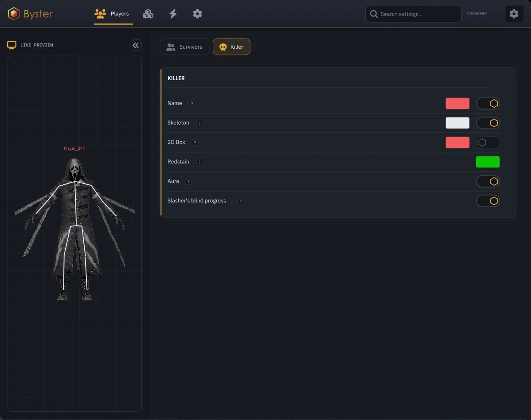Open the gear tab in top navigation
The height and width of the screenshot is (420, 531).
[197, 14]
